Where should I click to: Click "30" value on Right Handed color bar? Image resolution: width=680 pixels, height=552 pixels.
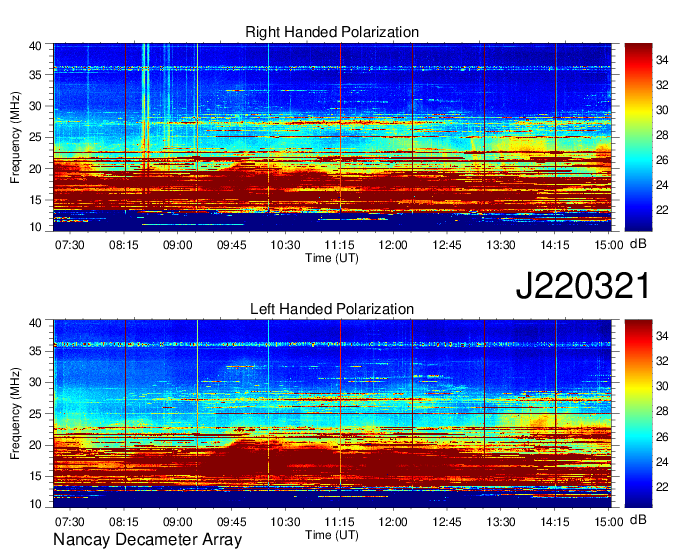pos(662,110)
